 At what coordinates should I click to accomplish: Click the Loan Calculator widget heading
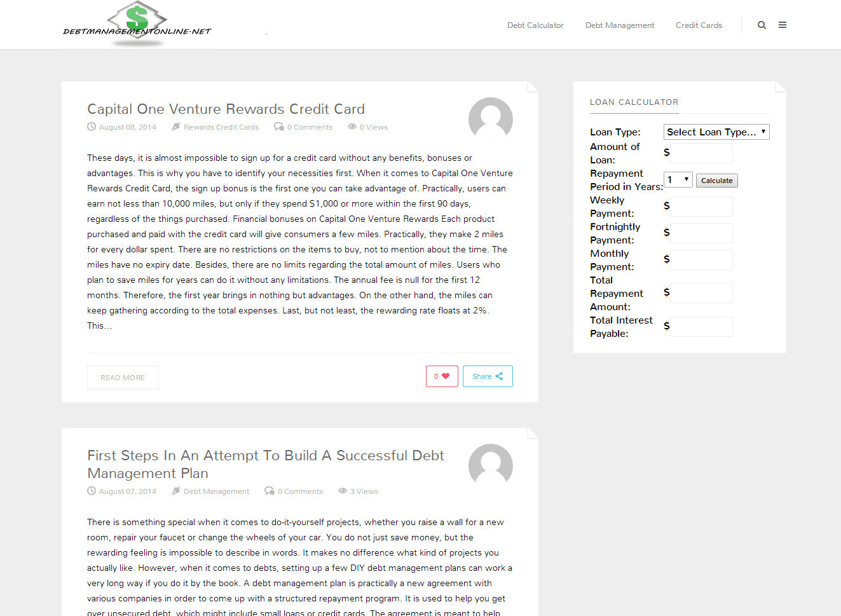click(634, 102)
